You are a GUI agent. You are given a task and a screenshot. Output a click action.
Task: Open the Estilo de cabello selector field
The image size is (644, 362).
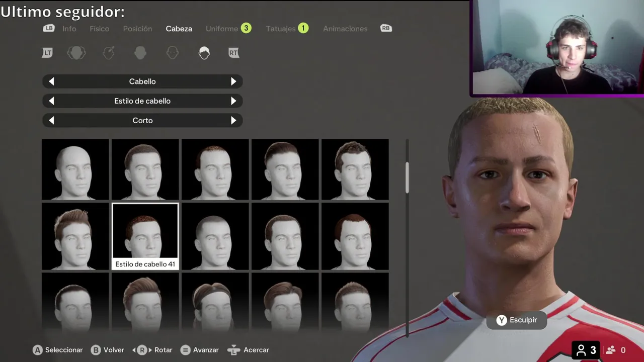(x=142, y=101)
